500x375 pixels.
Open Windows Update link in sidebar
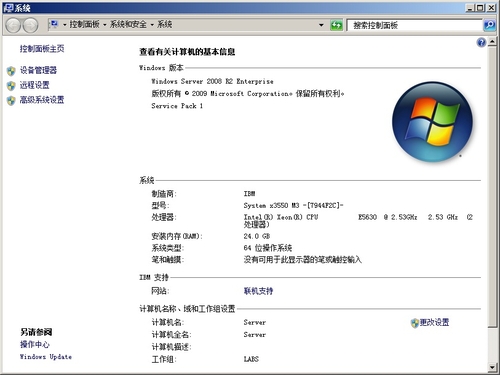[x=46, y=357]
